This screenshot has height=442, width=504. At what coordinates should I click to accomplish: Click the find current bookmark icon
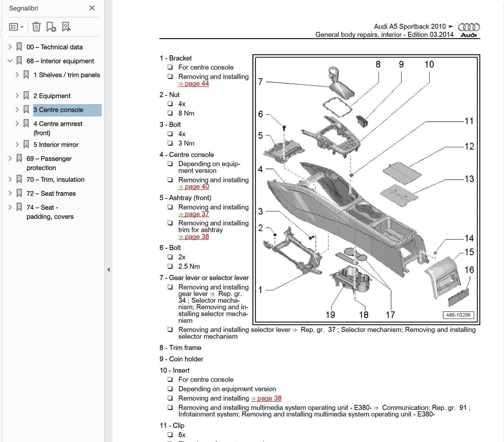click(x=66, y=27)
